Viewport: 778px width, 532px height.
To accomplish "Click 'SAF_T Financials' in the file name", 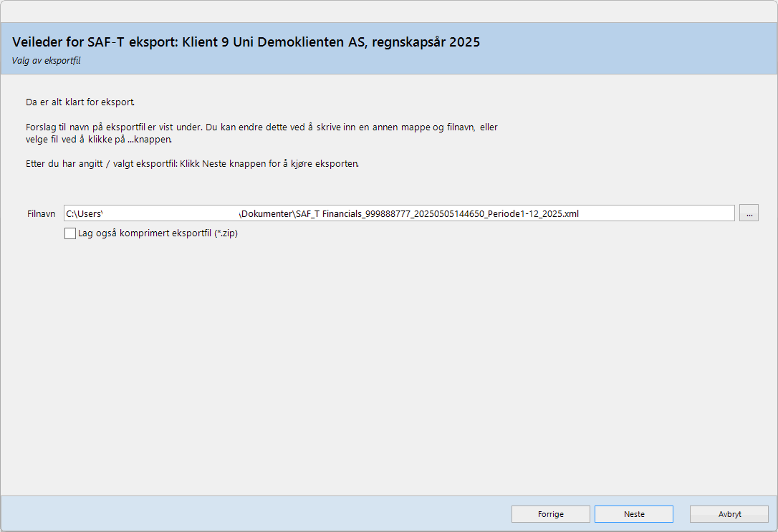I will (329, 213).
